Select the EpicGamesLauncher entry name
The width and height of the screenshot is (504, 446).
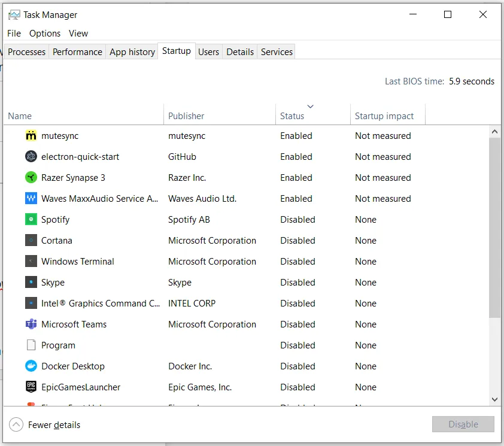tap(81, 387)
